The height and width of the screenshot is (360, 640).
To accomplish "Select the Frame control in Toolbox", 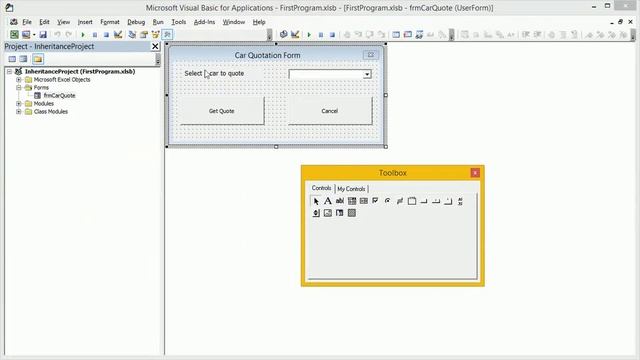I will [412, 201].
